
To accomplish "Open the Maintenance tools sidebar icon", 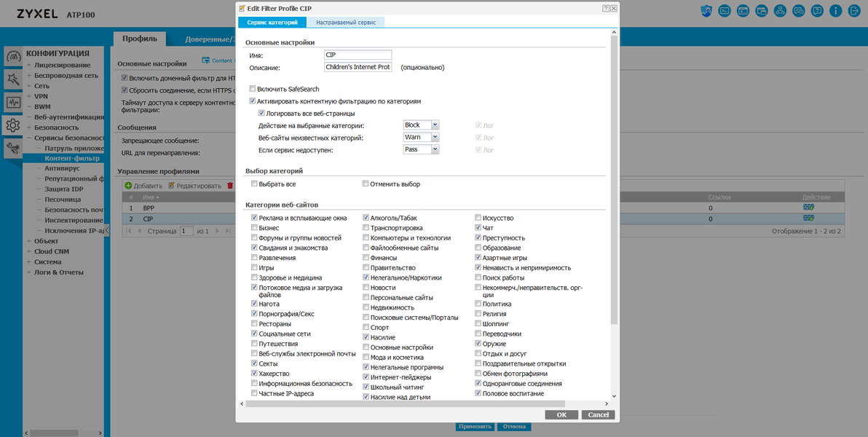I will (x=12, y=148).
